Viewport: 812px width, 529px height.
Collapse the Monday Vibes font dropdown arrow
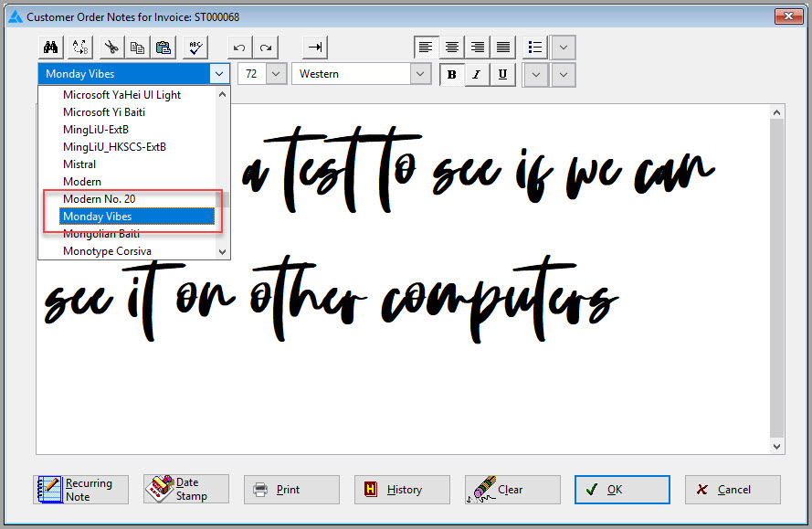[219, 74]
